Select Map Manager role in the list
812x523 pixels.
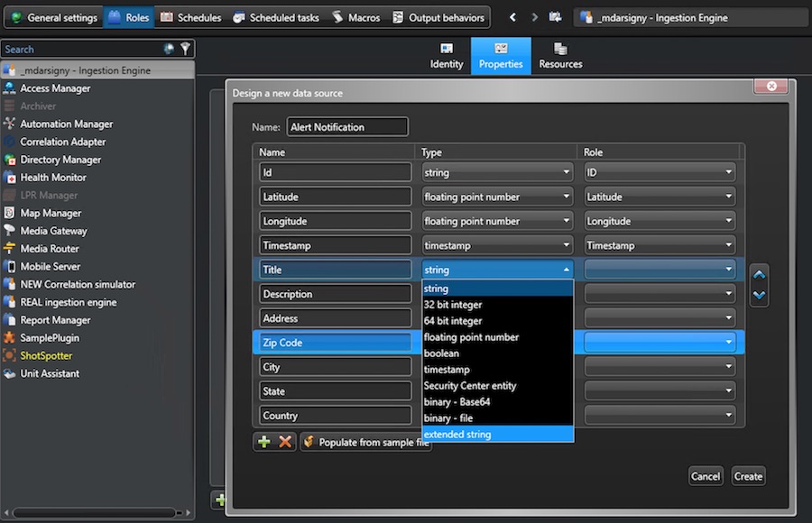click(51, 214)
